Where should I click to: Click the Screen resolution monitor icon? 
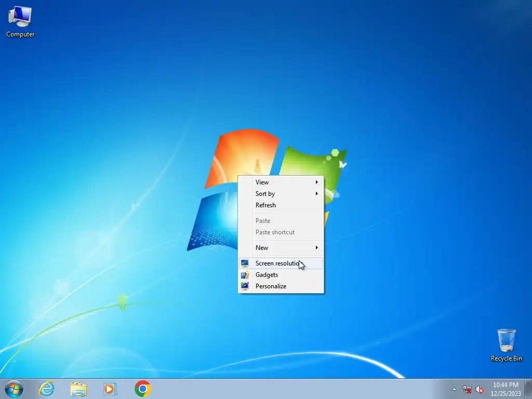click(x=245, y=263)
